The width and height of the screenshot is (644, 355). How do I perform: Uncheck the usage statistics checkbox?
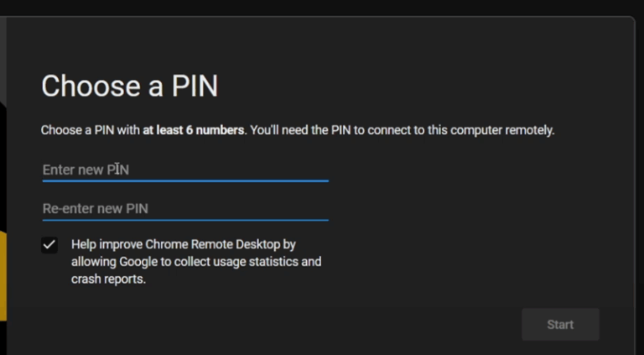tap(49, 245)
